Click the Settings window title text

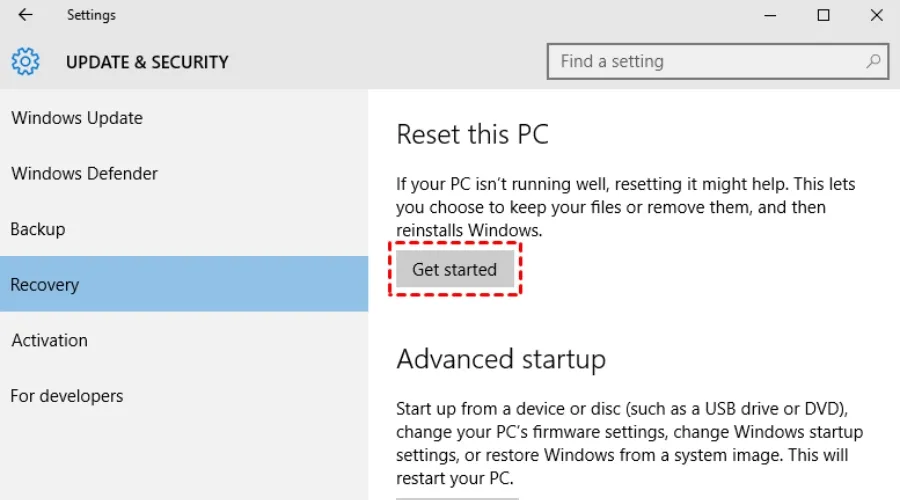pyautogui.click(x=91, y=15)
